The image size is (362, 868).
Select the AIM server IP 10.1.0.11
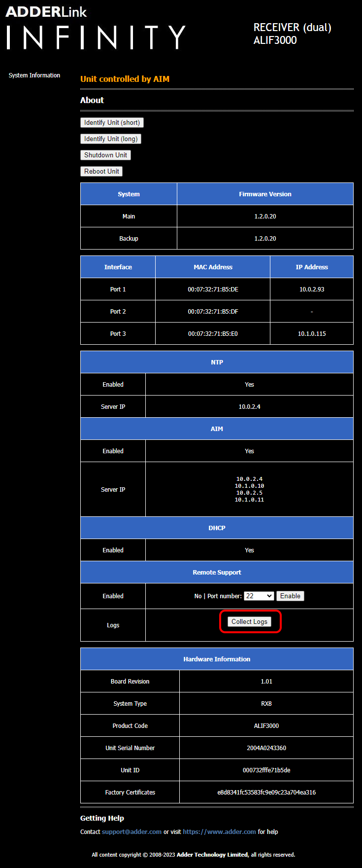[249, 500]
